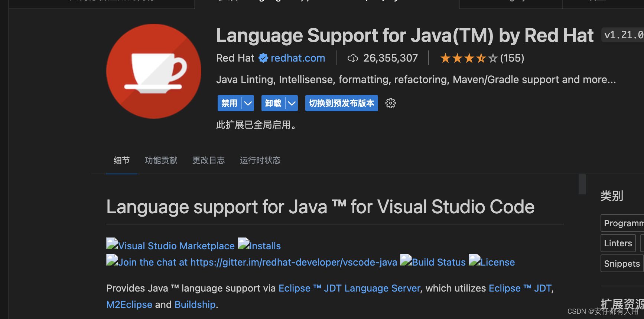Open the redhat.com publisher link
This screenshot has height=319, width=644.
tap(298, 58)
